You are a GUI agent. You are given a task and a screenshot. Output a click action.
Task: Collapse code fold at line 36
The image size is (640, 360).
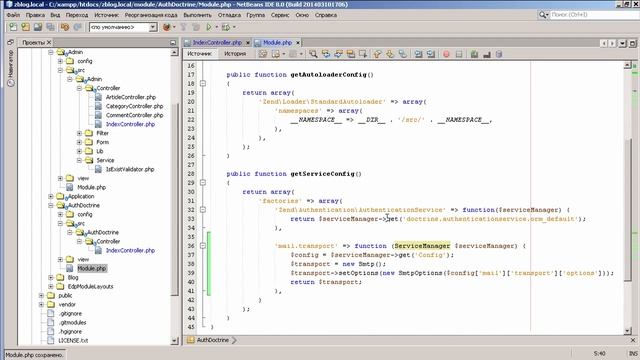tap(203, 246)
